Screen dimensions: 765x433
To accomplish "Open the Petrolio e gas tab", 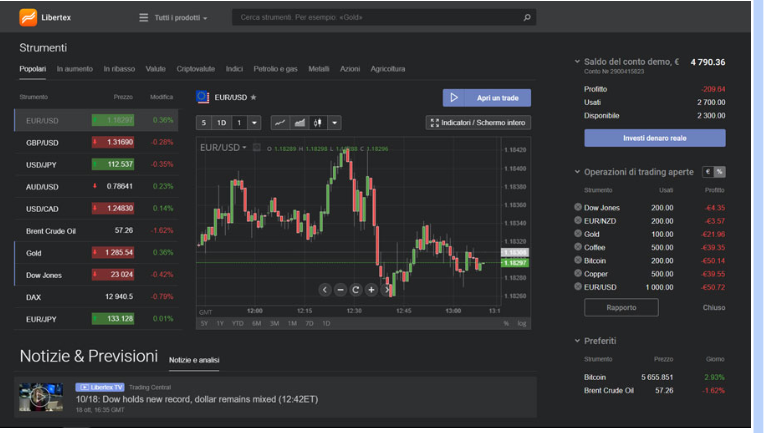I will click(275, 69).
